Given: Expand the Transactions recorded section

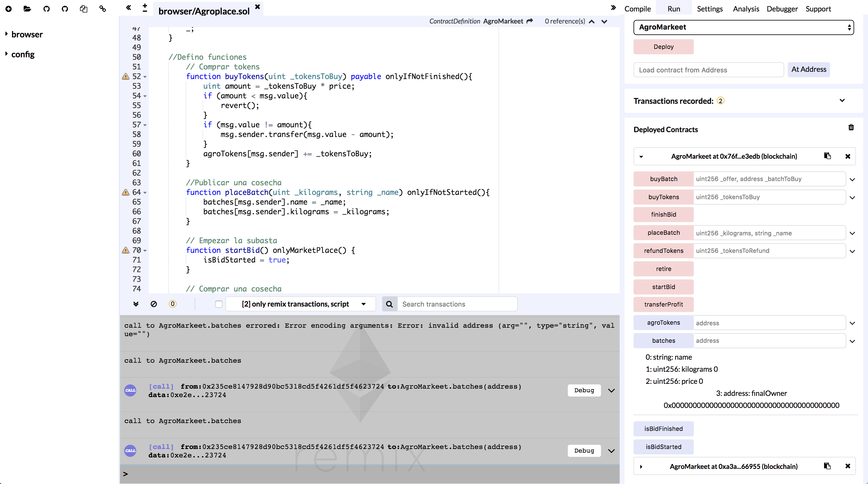Looking at the screenshot, I should click(842, 100).
